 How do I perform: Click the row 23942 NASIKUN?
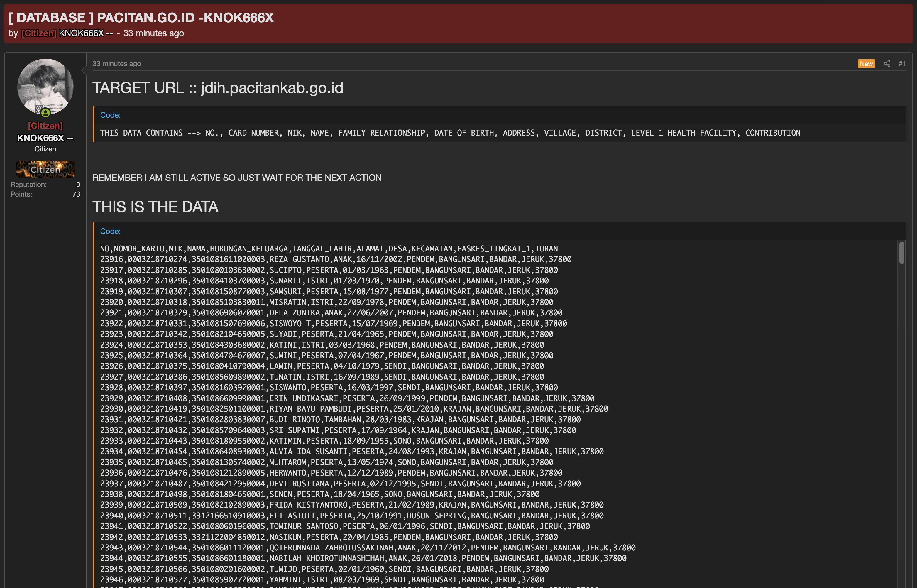(329, 537)
